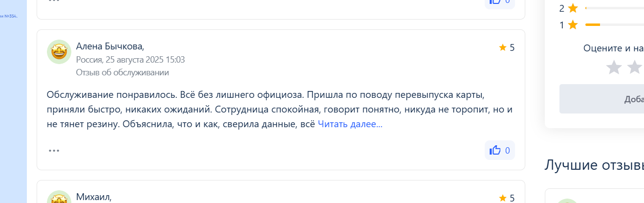This screenshot has width=644, height=203.
Task: Click the Лучшие отзывы heading
Action: point(594,165)
